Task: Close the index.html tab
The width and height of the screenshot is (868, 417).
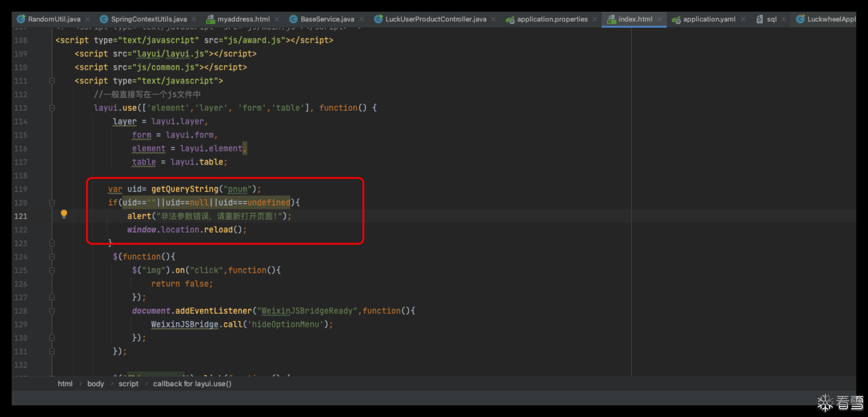Action: [x=659, y=19]
